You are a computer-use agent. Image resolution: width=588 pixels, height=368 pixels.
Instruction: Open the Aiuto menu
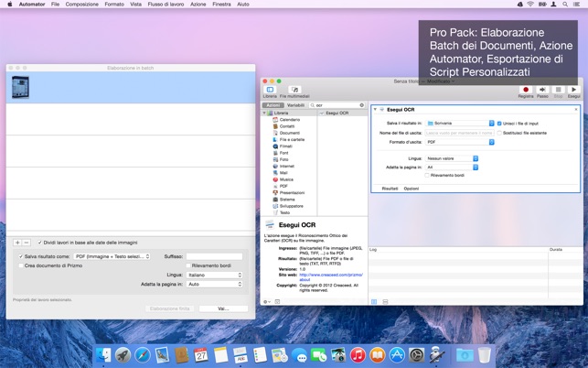coord(243,5)
